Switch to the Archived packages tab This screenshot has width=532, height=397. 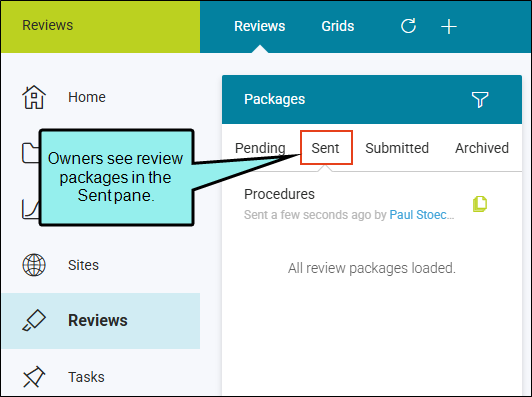482,148
